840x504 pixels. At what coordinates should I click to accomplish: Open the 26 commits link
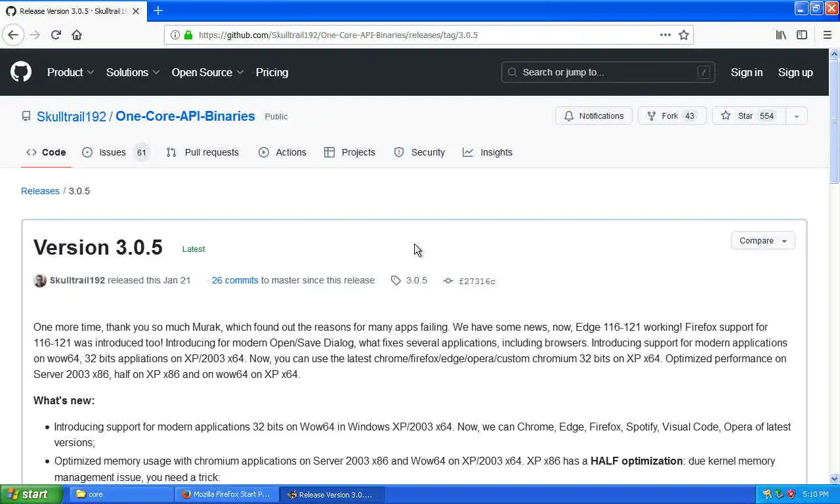235,280
